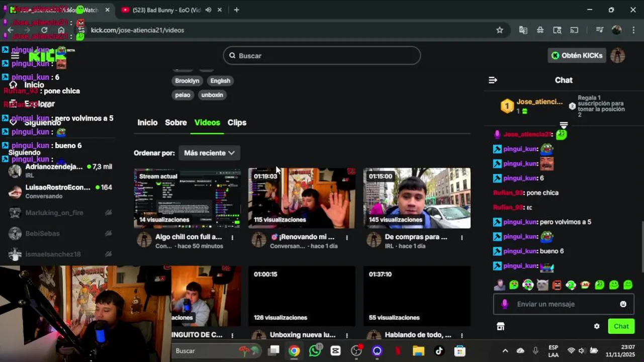This screenshot has width=644, height=362.
Task: Open the Google Translate icon in address bar
Action: (x=523, y=30)
